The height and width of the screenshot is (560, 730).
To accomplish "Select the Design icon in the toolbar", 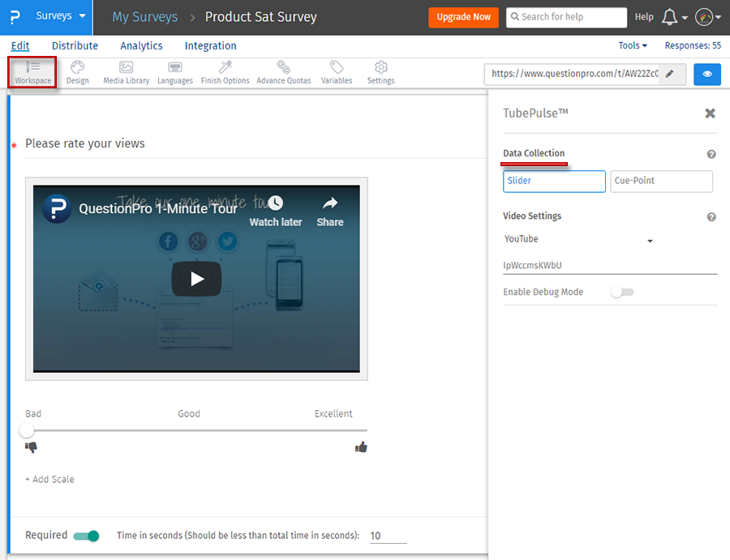I will click(x=77, y=73).
